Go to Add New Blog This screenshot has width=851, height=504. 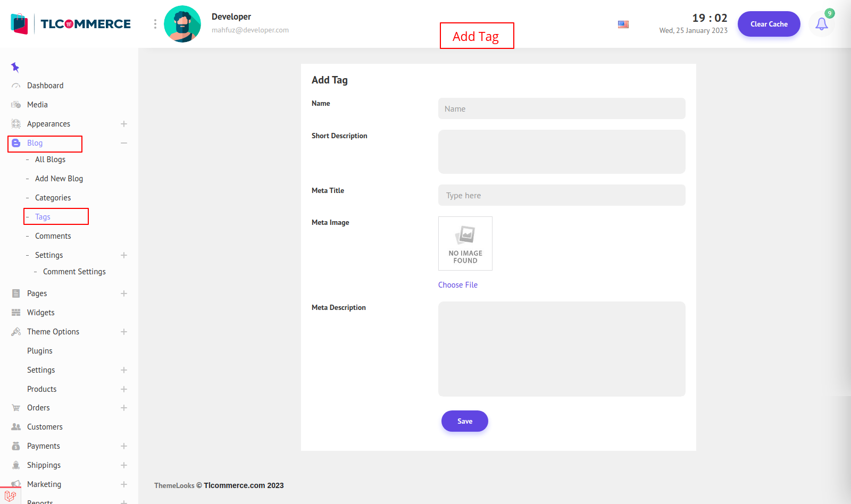pyautogui.click(x=59, y=179)
